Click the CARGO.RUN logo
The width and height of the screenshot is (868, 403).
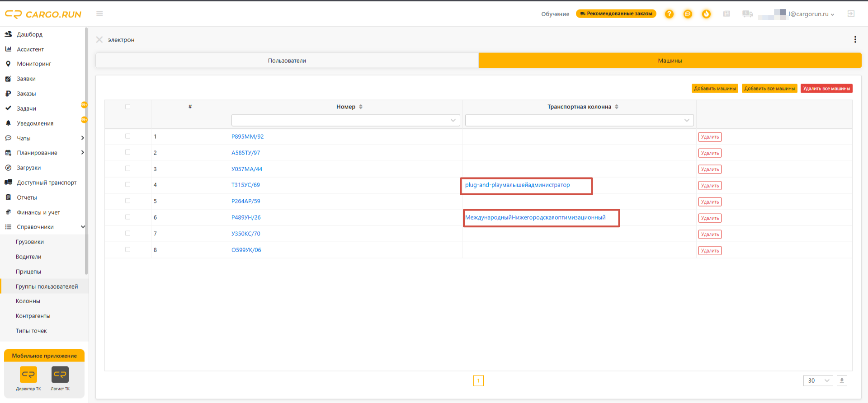pos(43,14)
